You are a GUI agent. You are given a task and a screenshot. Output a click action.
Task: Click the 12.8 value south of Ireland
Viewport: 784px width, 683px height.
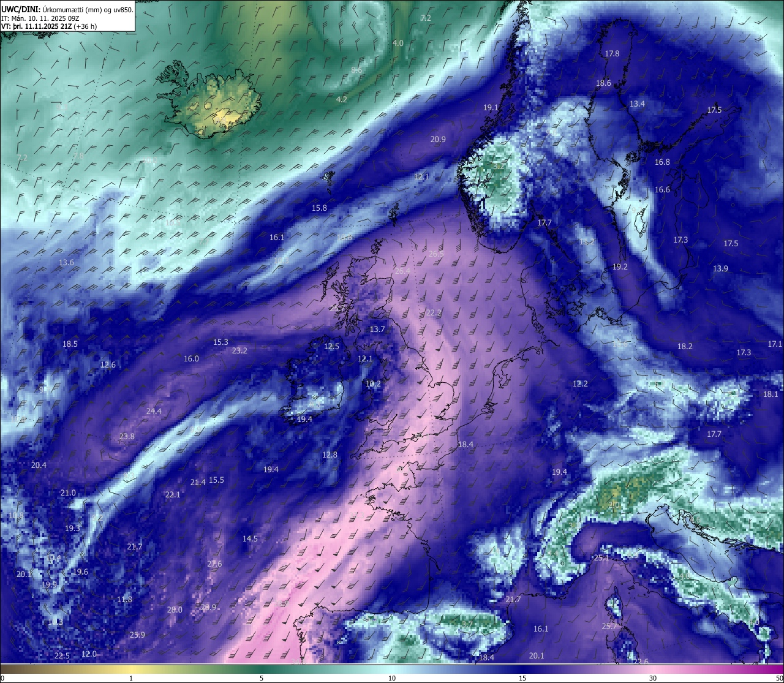coord(330,455)
